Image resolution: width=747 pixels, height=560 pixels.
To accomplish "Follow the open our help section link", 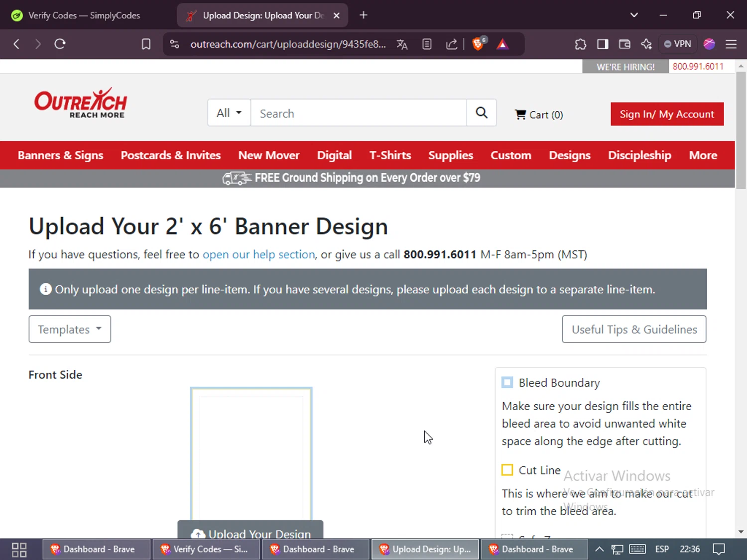I will click(x=259, y=254).
